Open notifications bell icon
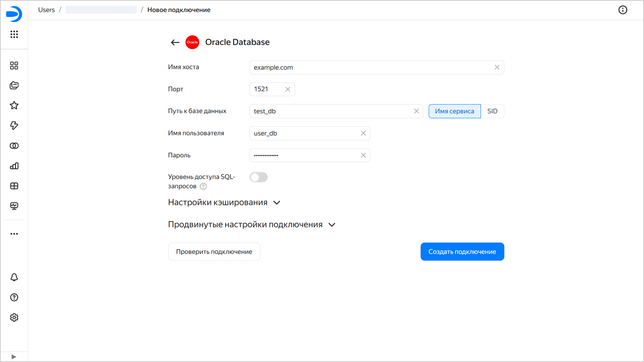 [x=14, y=277]
